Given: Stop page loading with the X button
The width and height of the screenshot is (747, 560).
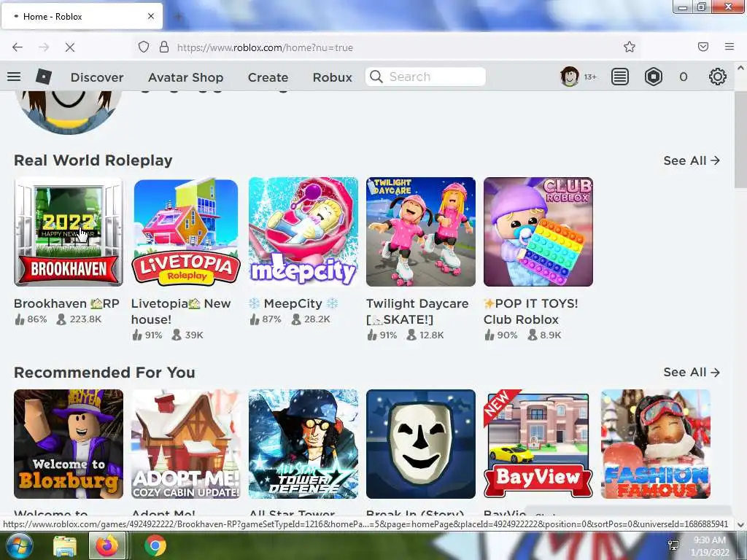Looking at the screenshot, I should tap(70, 47).
